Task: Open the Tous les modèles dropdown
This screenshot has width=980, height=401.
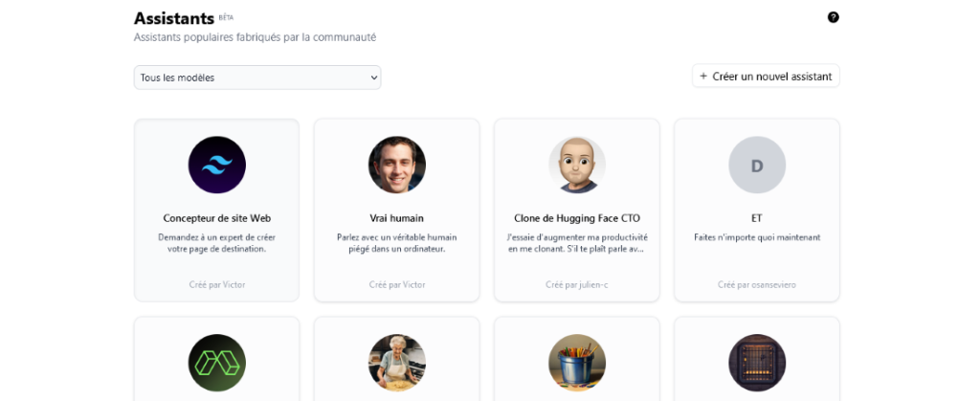Action: coord(257,78)
